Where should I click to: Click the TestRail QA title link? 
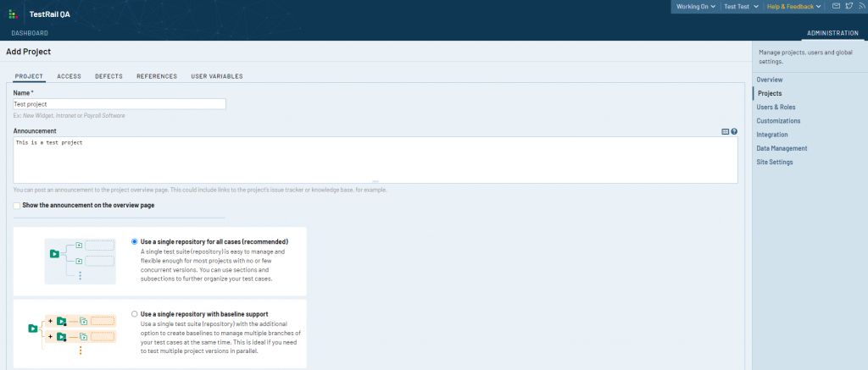tap(49, 14)
